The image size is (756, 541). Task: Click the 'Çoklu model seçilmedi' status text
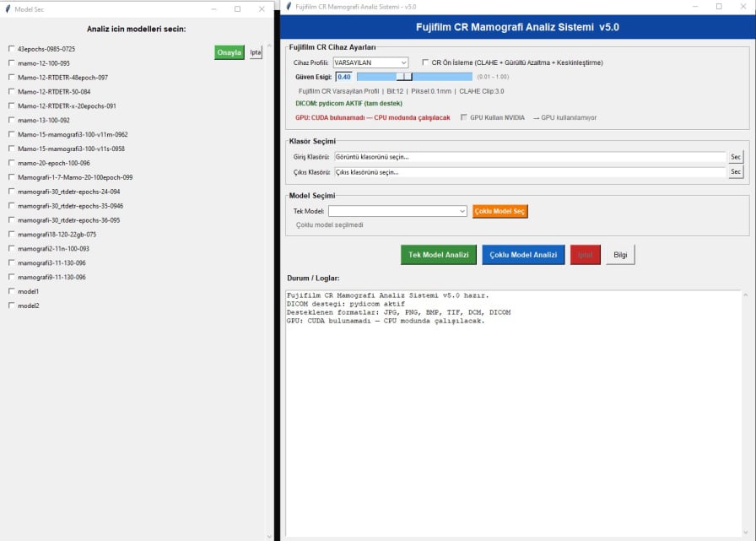coord(329,225)
